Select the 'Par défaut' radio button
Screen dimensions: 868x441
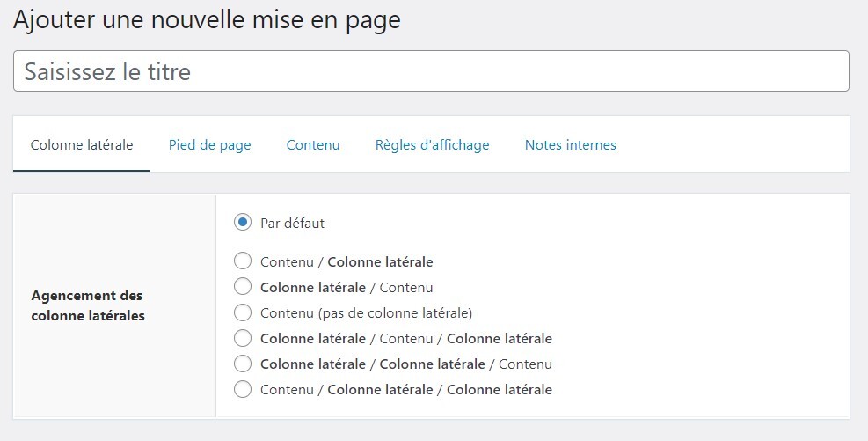pyautogui.click(x=243, y=223)
